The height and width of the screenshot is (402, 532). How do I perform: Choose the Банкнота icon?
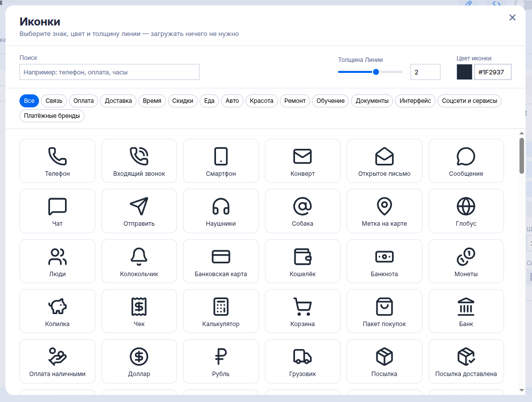pyautogui.click(x=384, y=261)
